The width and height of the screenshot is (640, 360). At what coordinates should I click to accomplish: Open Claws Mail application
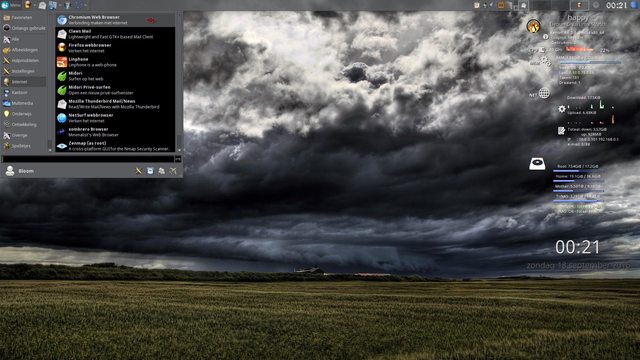116,34
